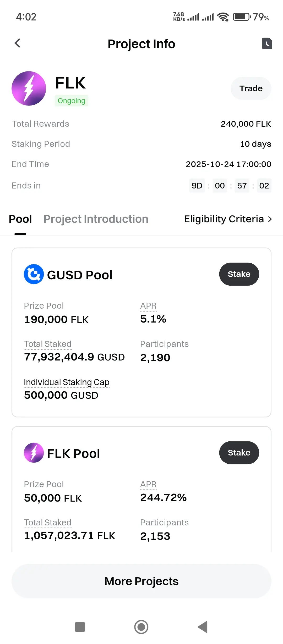This screenshot has height=644, width=283.
Task: Tap the FLK Pool APR label
Action: [148, 484]
